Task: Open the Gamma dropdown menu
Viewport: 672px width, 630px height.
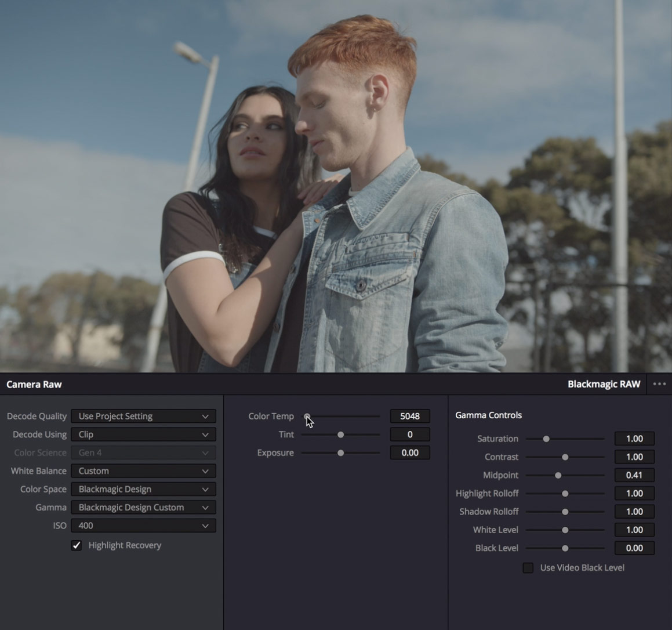Action: point(143,508)
